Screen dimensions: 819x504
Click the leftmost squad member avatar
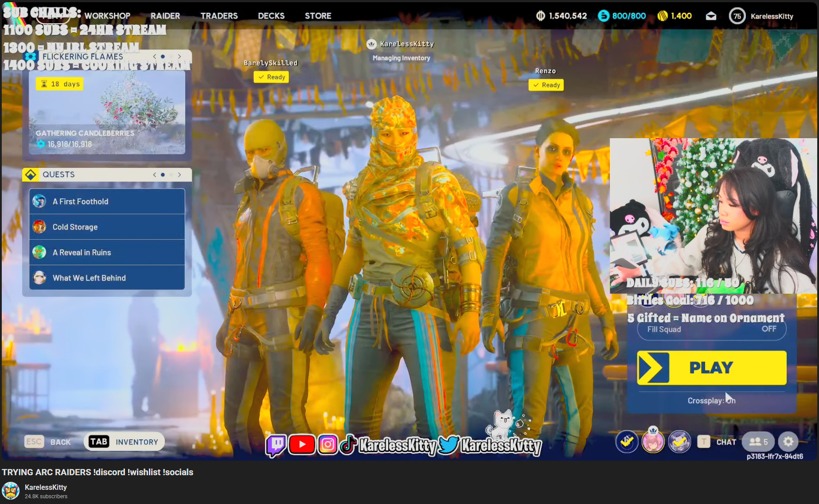(627, 442)
